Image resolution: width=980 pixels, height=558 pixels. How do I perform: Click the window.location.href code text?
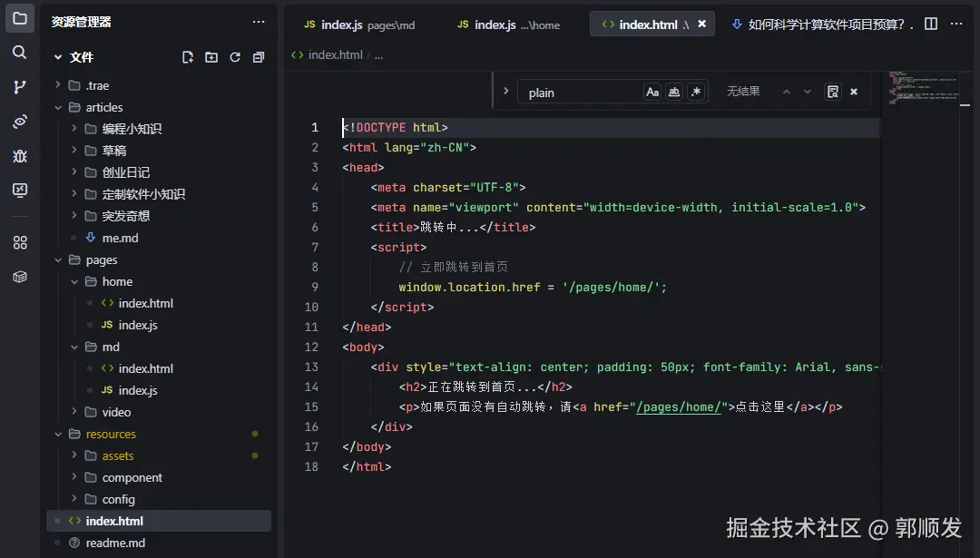pyautogui.click(x=469, y=287)
